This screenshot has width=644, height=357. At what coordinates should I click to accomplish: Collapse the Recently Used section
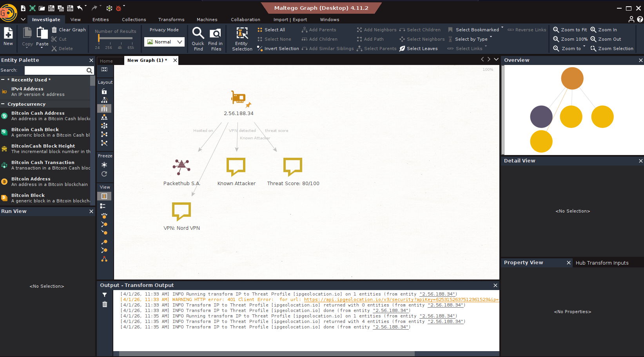click(3, 79)
